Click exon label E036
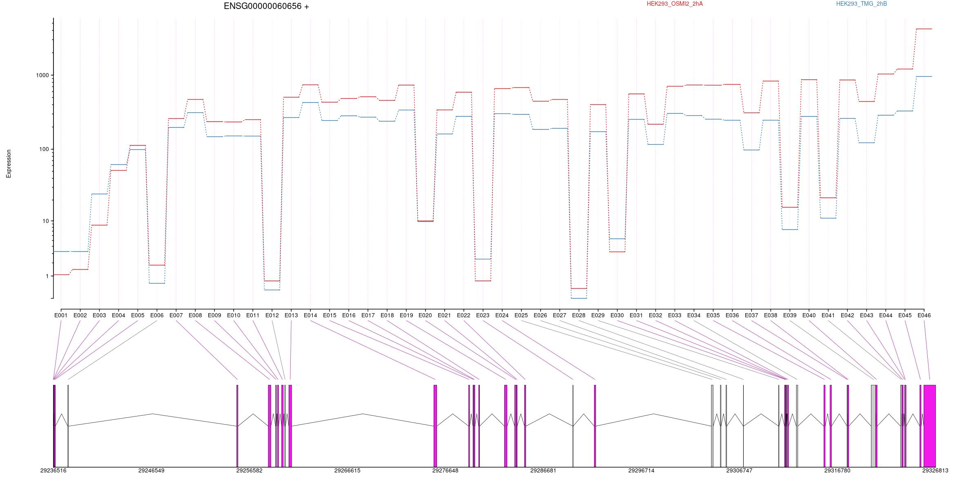The width and height of the screenshot is (980, 490). [x=732, y=315]
